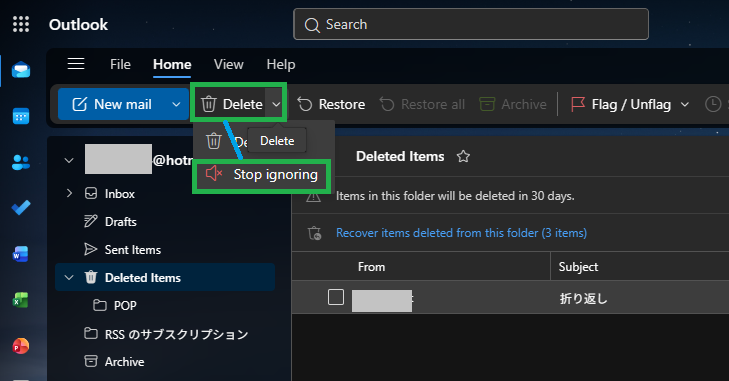Viewport: 729px width, 381px height.
Task: Open the Drafts folder
Action: (x=120, y=221)
